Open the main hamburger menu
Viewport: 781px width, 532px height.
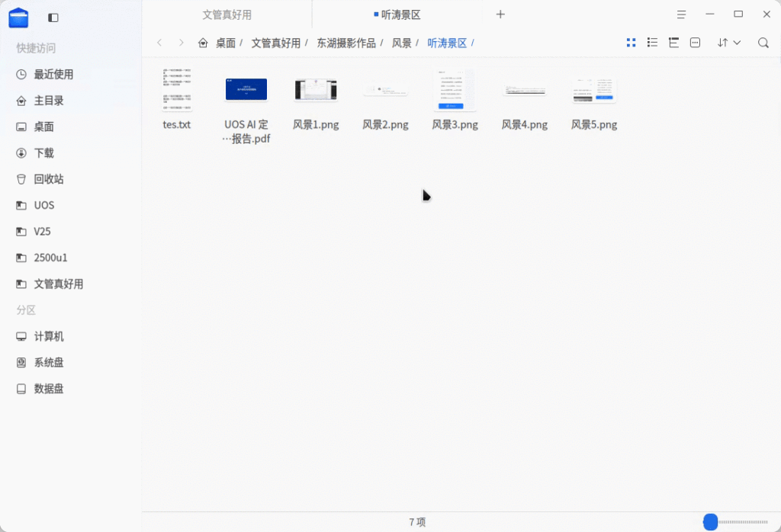tap(680, 14)
